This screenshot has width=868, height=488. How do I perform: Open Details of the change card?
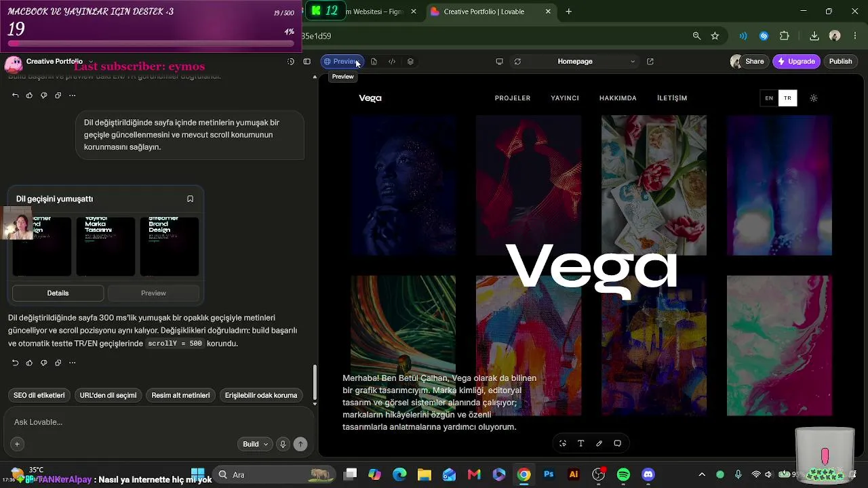(x=58, y=293)
